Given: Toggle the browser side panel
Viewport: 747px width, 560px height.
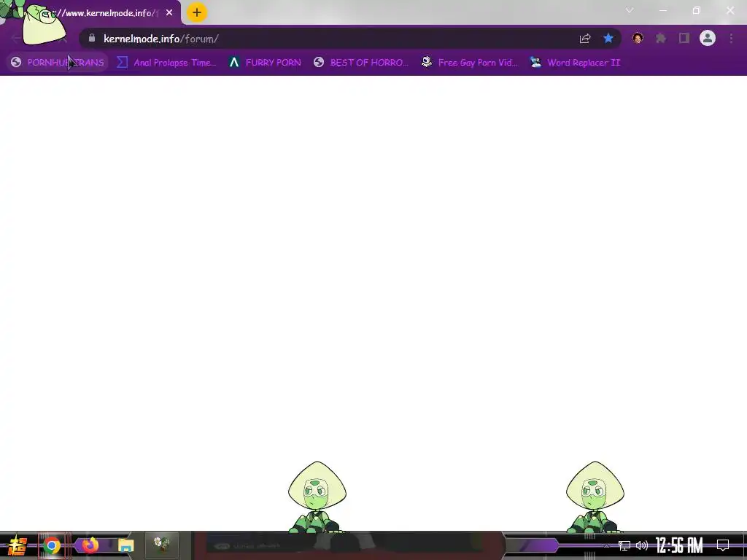Looking at the screenshot, I should [684, 38].
